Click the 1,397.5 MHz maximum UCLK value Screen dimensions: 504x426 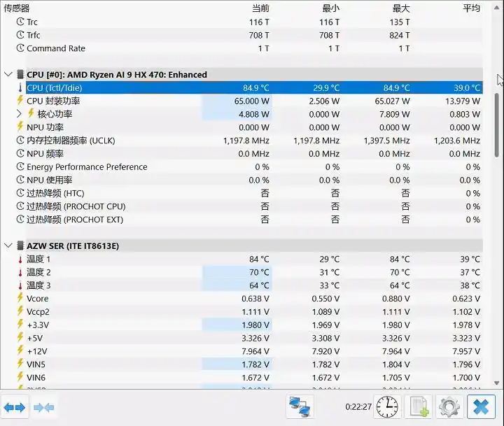coord(386,141)
